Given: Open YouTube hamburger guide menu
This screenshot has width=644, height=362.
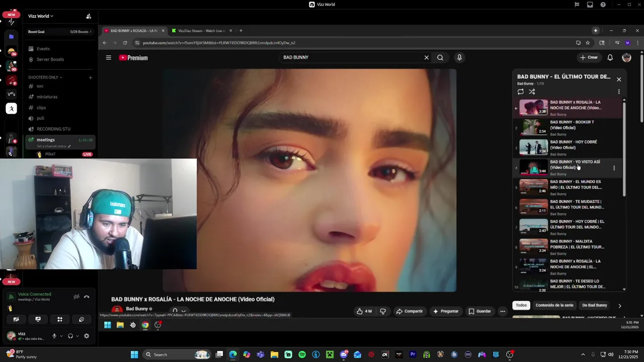Looking at the screenshot, I should (x=108, y=57).
